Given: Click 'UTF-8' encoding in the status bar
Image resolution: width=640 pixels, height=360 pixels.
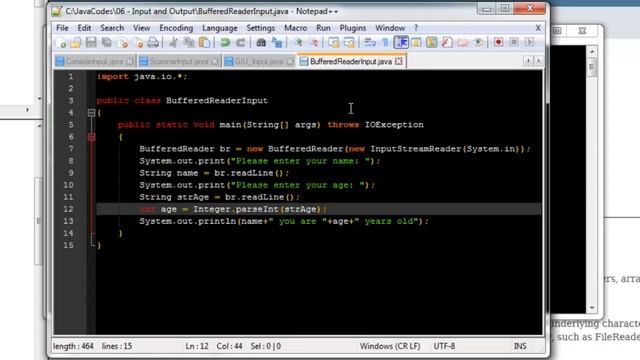Looking at the screenshot, I should click(444, 346).
